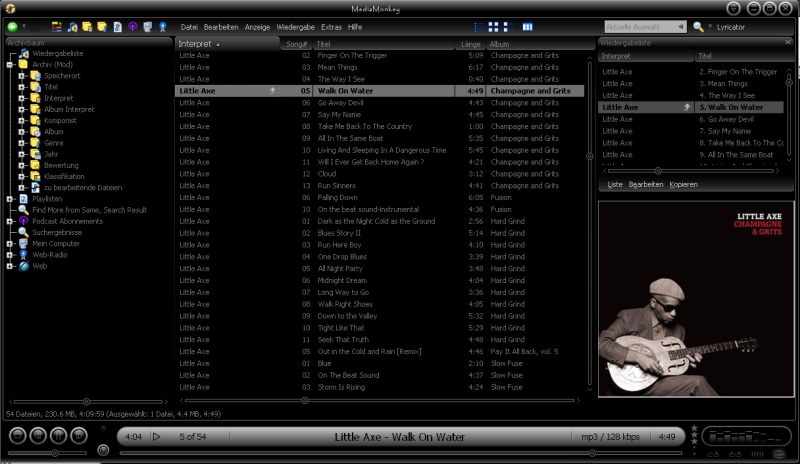Click the green back navigation arrow
Viewport: 800px width, 464px height.
pyautogui.click(x=12, y=27)
